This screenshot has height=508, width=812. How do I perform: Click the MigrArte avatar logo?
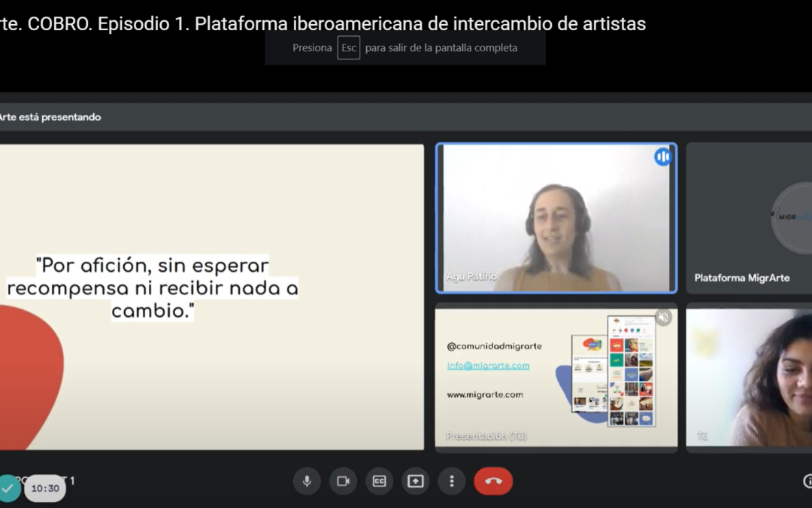click(792, 217)
